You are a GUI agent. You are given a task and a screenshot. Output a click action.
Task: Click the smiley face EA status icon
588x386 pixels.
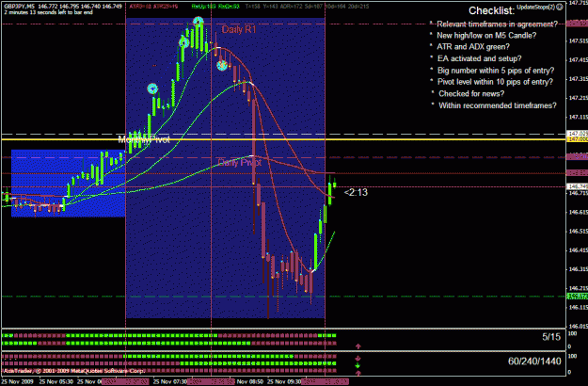[560, 8]
